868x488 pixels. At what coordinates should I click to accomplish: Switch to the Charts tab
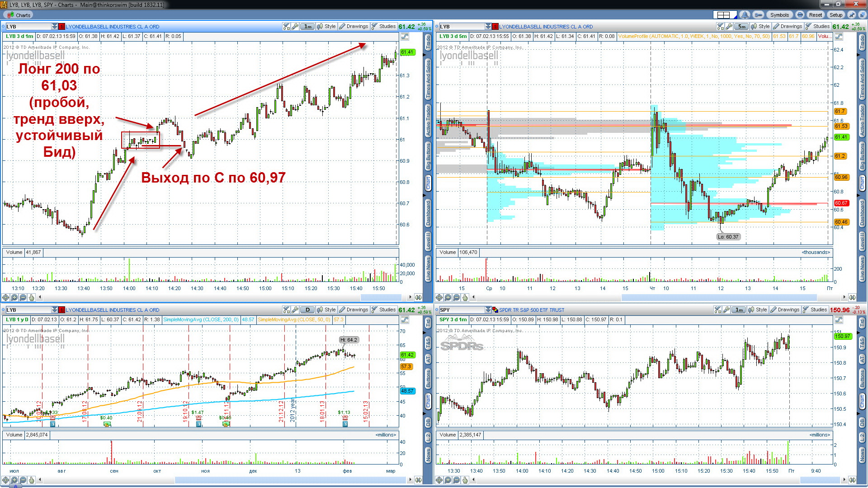[x=19, y=15]
